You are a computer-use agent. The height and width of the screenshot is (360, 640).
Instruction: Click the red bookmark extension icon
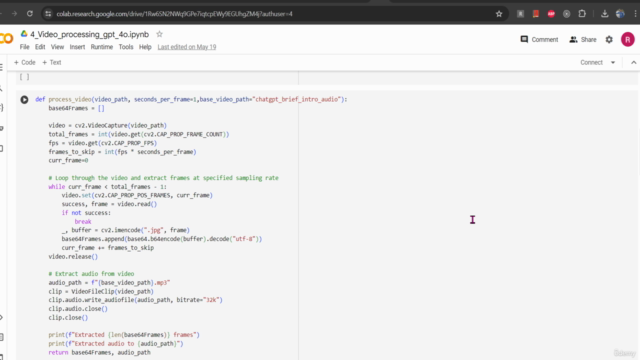(536, 14)
